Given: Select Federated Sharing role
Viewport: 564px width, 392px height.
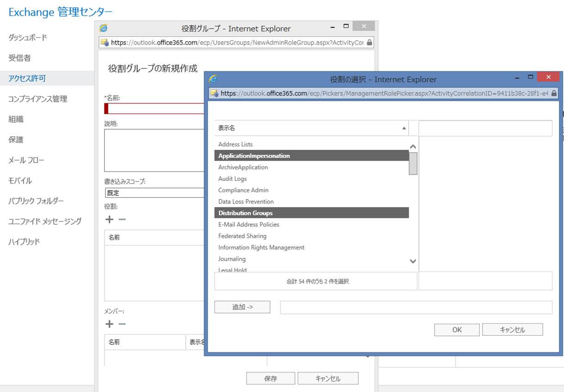Looking at the screenshot, I should pyautogui.click(x=312, y=236).
